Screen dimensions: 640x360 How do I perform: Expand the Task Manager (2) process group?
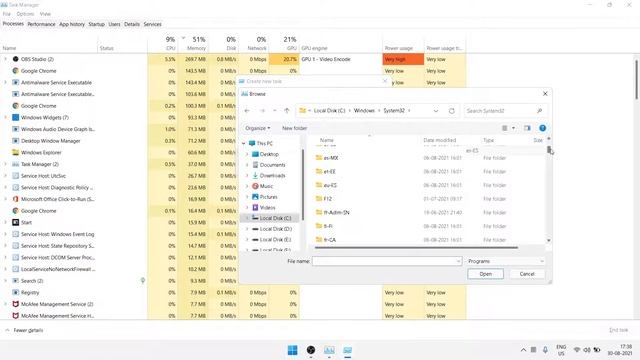coord(5,164)
